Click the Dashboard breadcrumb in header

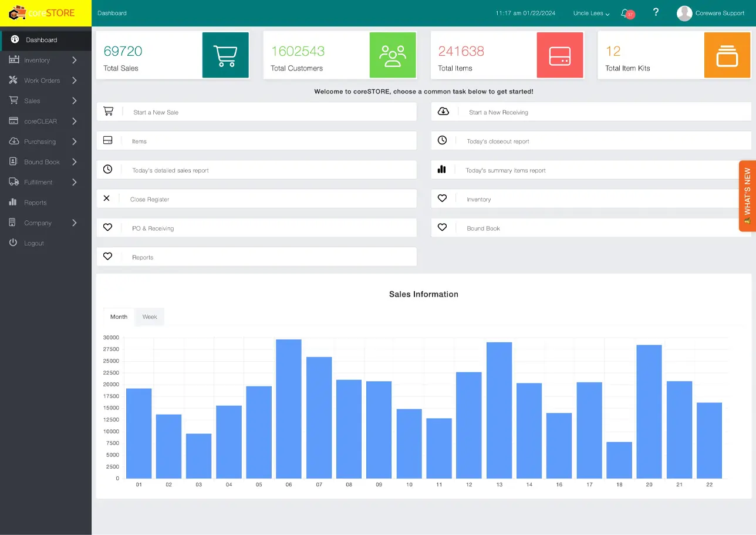tap(112, 13)
